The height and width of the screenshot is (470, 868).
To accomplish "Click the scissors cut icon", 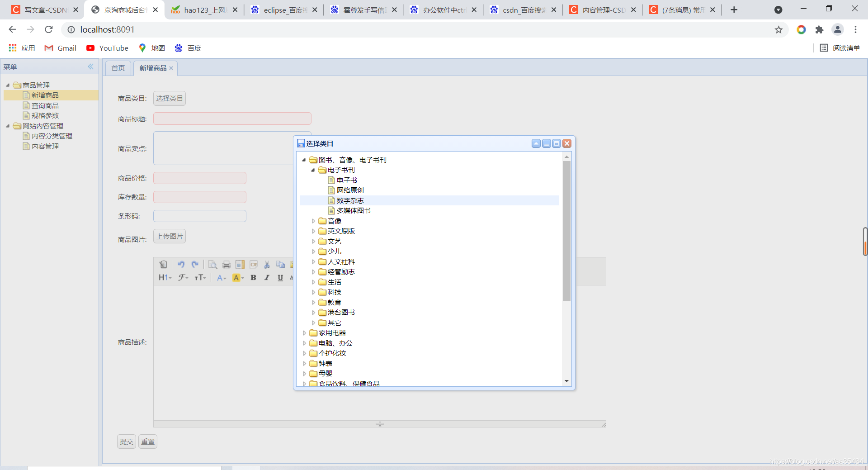I will coord(267,265).
